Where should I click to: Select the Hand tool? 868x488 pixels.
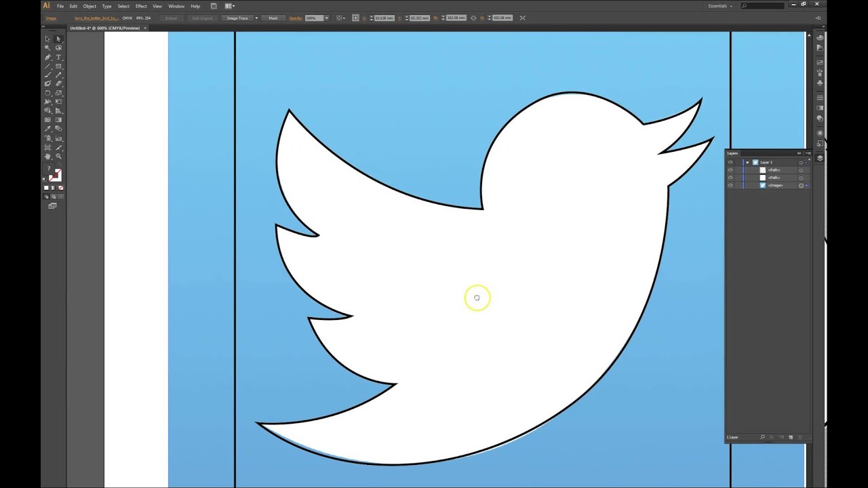click(x=47, y=156)
